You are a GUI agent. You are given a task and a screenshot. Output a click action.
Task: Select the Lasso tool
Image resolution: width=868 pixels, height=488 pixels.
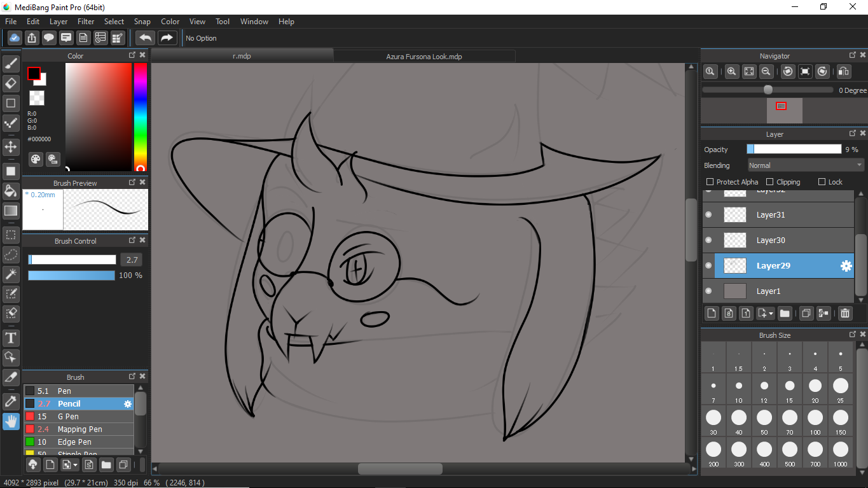(x=11, y=254)
